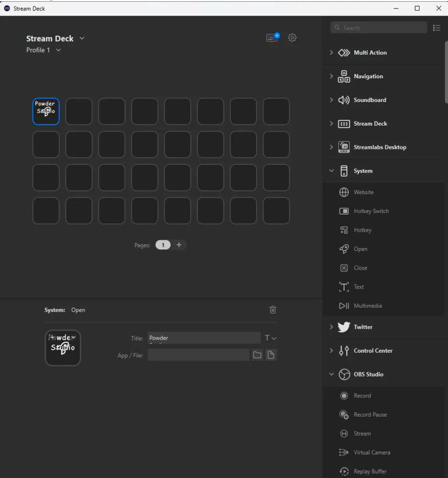The image size is (448, 478).
Task: Collapse the System category
Action: pos(331,171)
